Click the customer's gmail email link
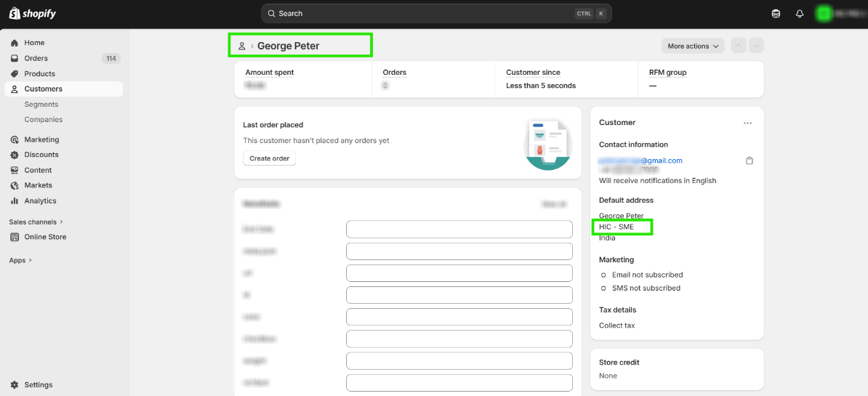This screenshot has height=396, width=868. pos(640,161)
